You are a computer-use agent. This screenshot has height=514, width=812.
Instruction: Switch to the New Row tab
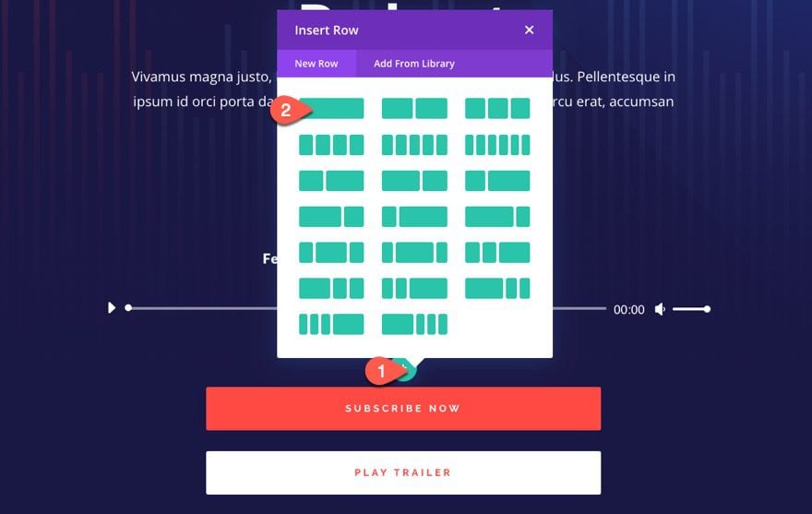pyautogui.click(x=316, y=64)
